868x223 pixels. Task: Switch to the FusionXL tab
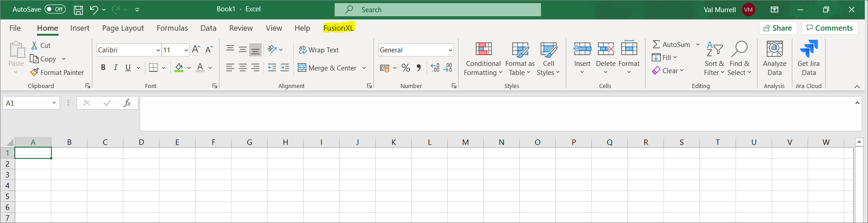point(338,28)
